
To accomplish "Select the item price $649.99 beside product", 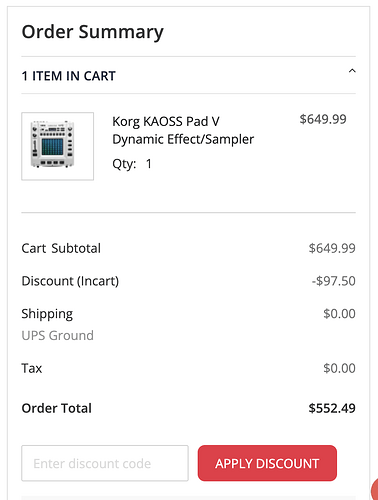I will [323, 119].
